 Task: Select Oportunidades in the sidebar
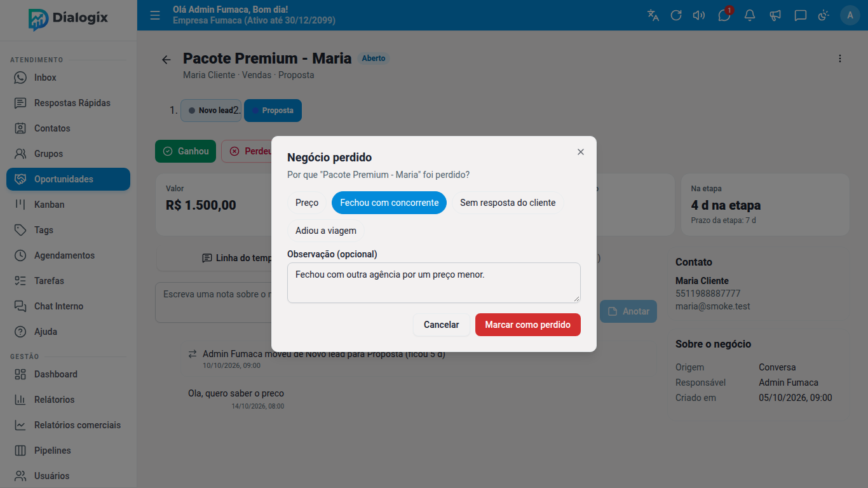coord(69,179)
